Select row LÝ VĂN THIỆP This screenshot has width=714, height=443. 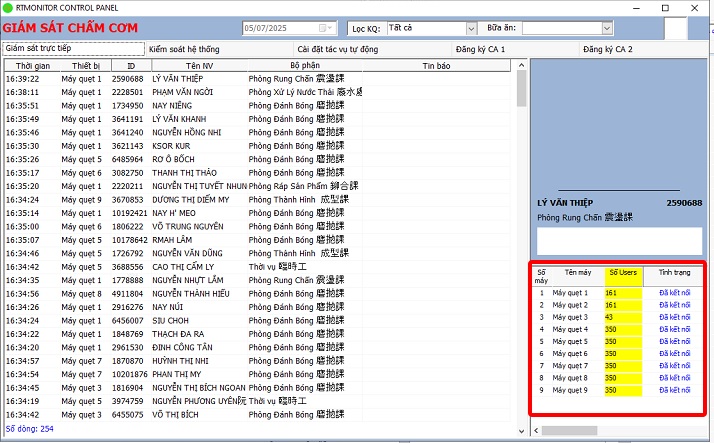coord(258,79)
